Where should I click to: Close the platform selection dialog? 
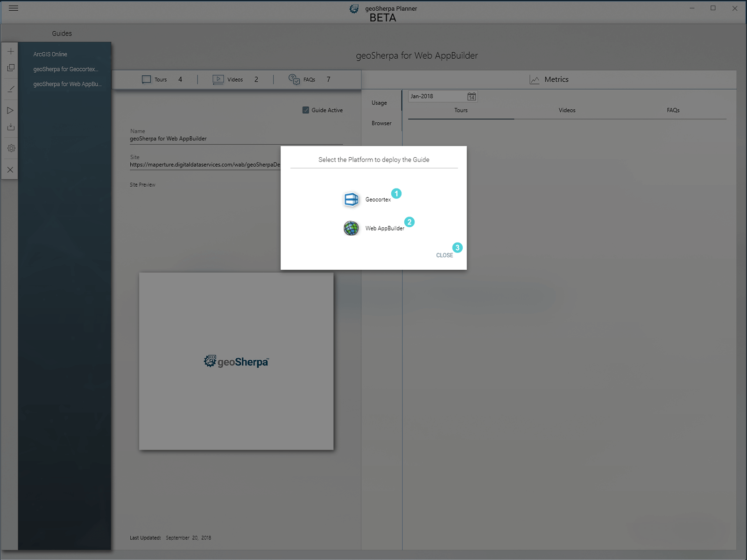pyautogui.click(x=444, y=255)
